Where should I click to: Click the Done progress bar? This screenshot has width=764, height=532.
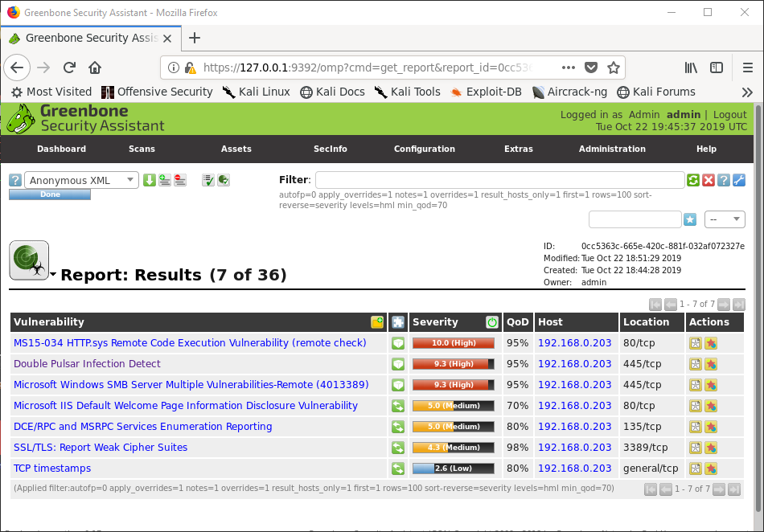(x=50, y=194)
